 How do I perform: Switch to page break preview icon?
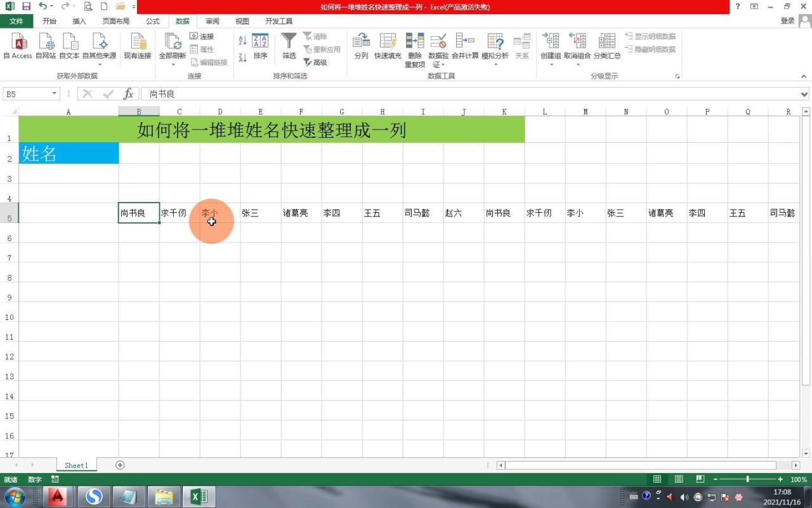pos(700,479)
